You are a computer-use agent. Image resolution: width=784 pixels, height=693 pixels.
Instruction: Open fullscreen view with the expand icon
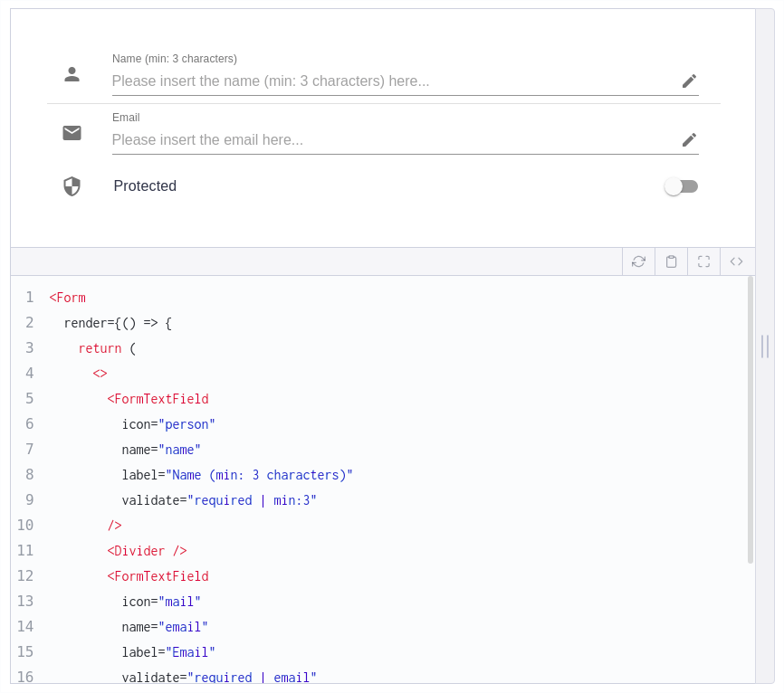[703, 261]
